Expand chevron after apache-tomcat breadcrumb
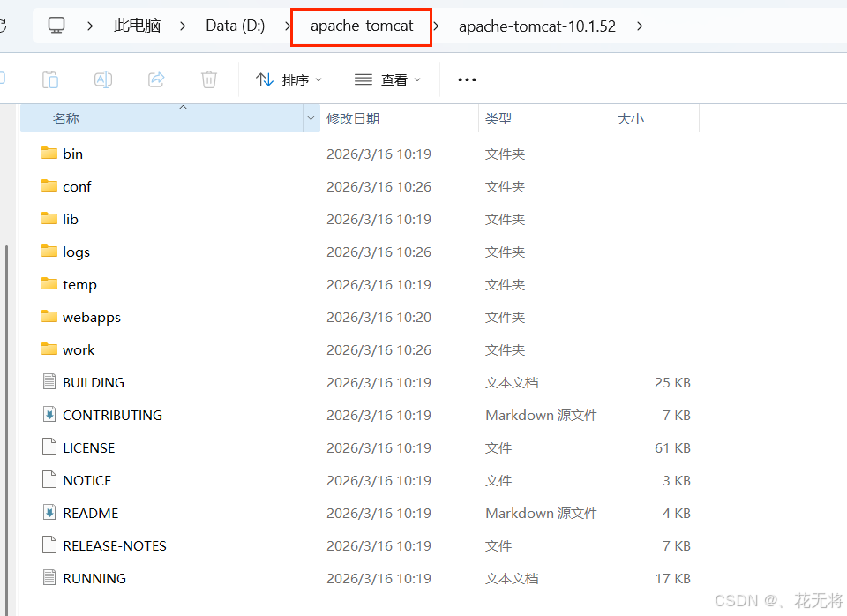This screenshot has height=616, width=847. (x=436, y=26)
